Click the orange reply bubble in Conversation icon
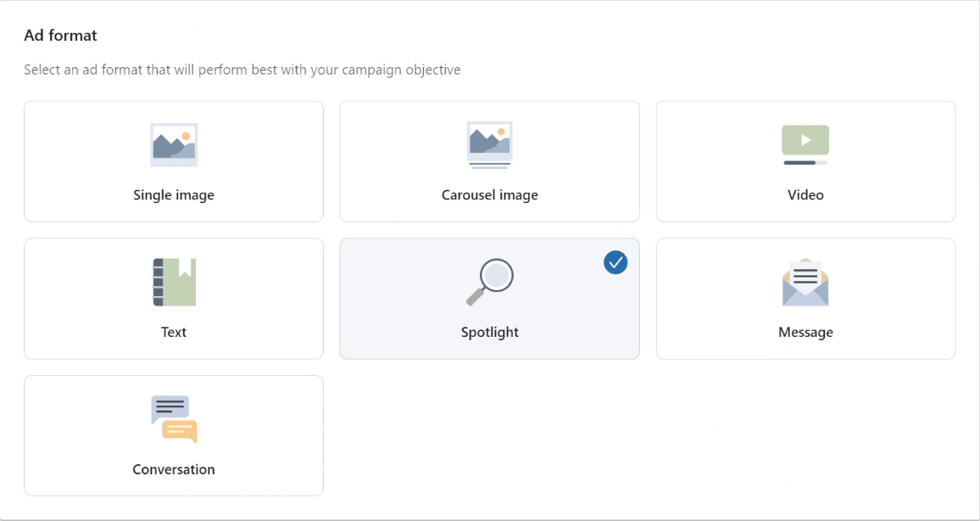The image size is (980, 521). click(x=180, y=431)
